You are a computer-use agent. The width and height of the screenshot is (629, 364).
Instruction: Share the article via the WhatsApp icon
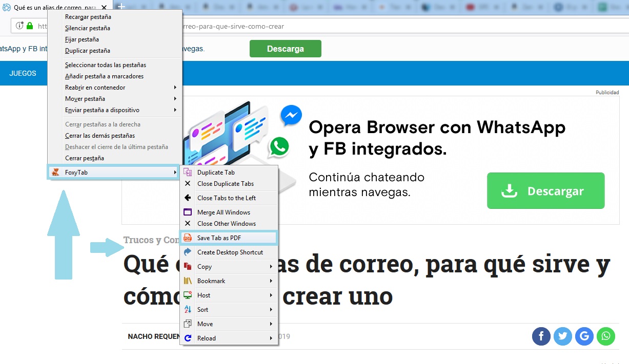click(606, 336)
